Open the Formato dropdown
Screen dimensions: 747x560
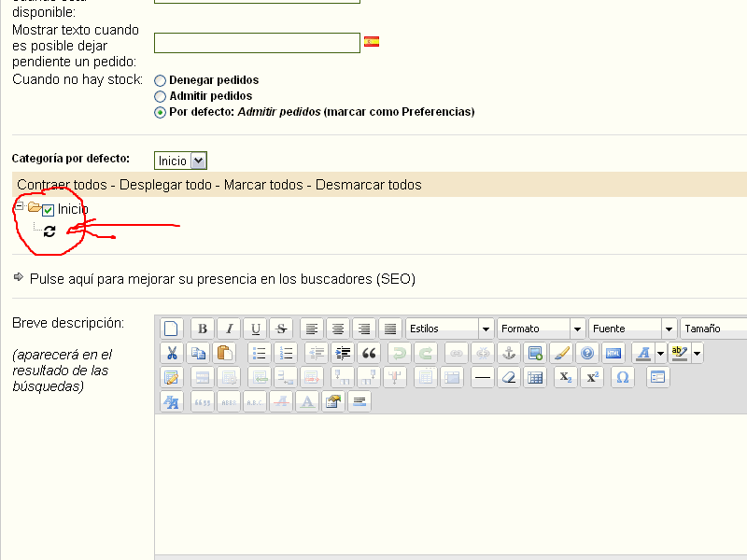[541, 329]
